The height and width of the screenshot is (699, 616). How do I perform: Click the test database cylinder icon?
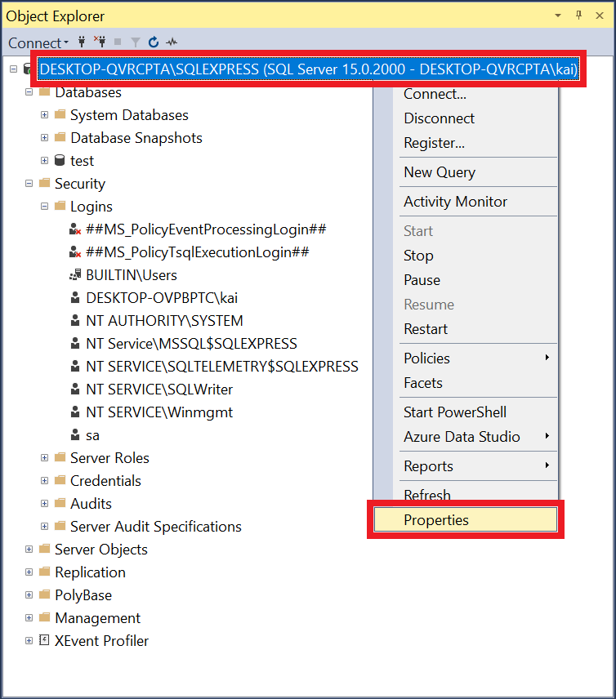(x=60, y=161)
